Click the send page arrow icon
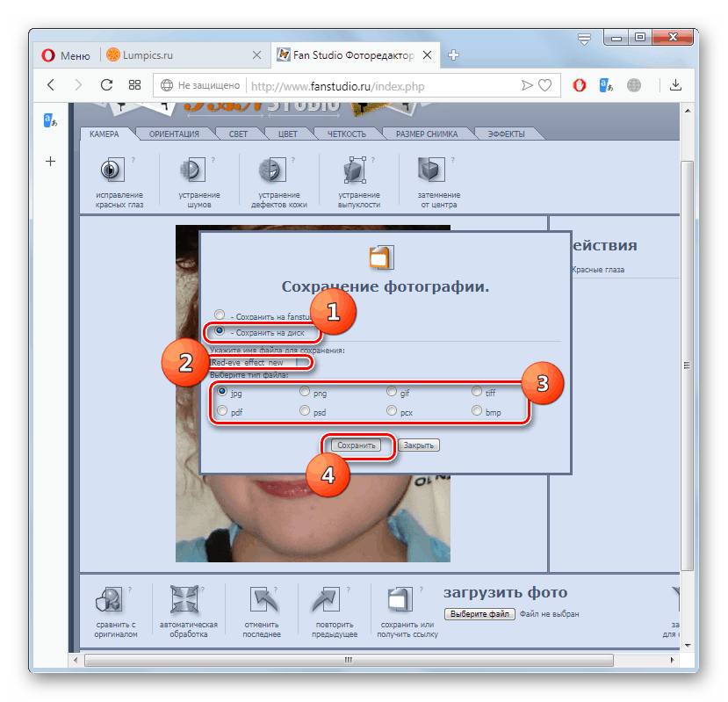 [x=527, y=85]
